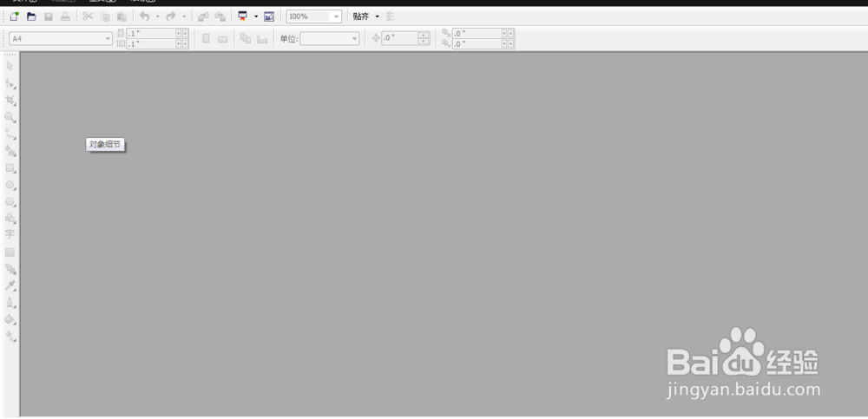Click the Options icon right of 贴齐
Viewport: 868px width, 419px height.
click(x=391, y=16)
